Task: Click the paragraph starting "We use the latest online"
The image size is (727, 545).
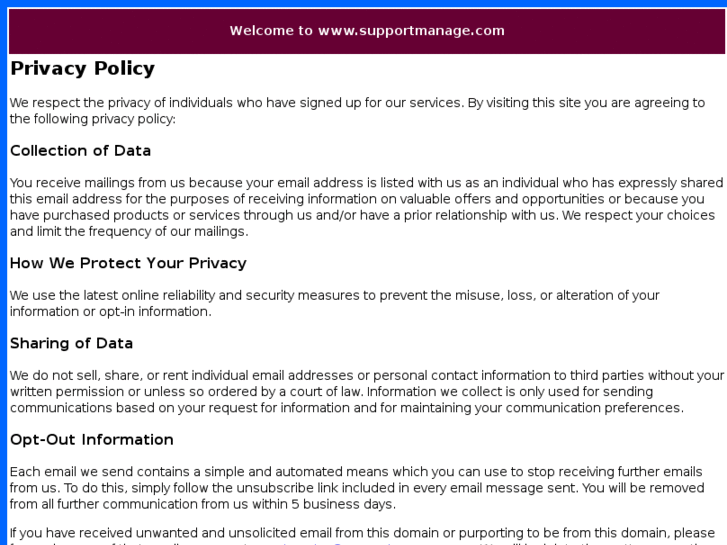Action: click(334, 303)
